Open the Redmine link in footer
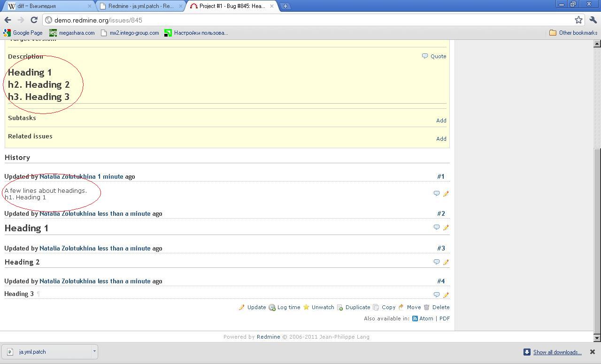 pyautogui.click(x=268, y=337)
